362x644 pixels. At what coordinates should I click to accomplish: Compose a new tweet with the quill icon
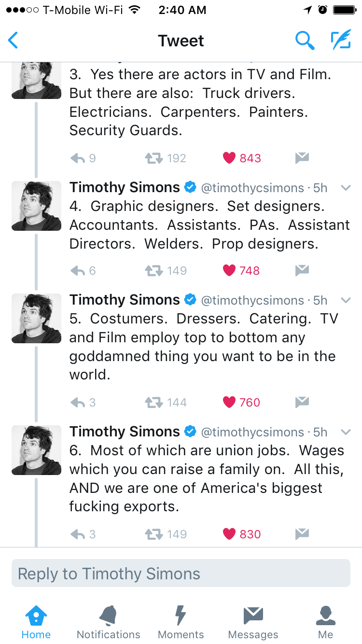(x=340, y=41)
